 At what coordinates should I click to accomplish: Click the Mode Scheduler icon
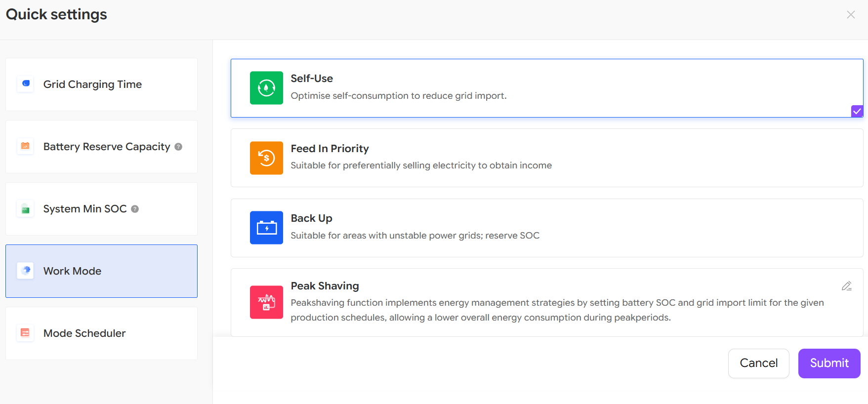(x=25, y=333)
